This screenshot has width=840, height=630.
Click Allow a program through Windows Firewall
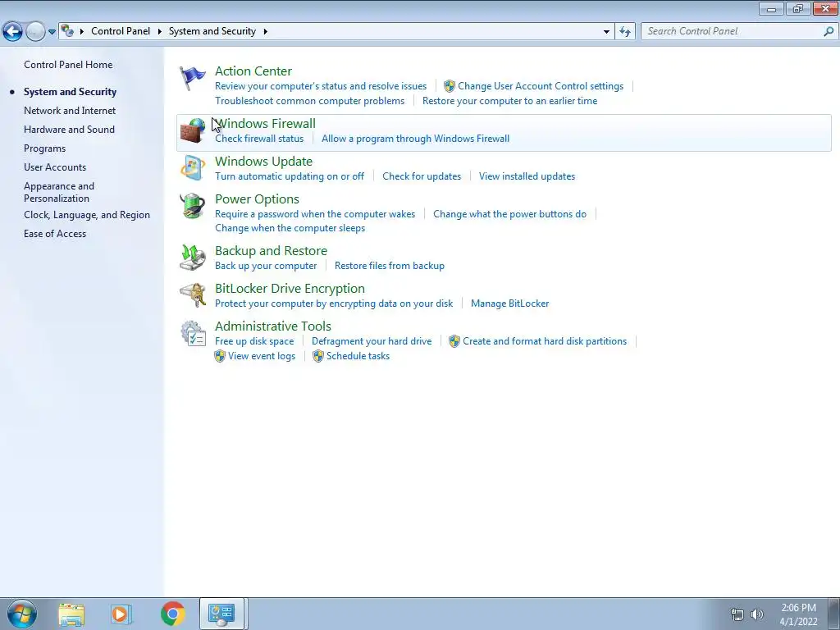(415, 139)
